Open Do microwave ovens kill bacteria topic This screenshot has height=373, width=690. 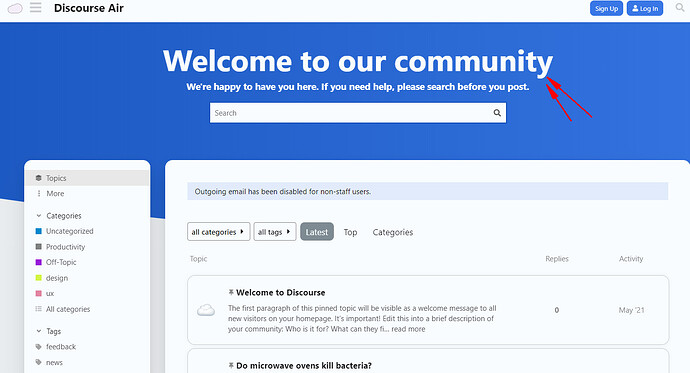pos(304,366)
